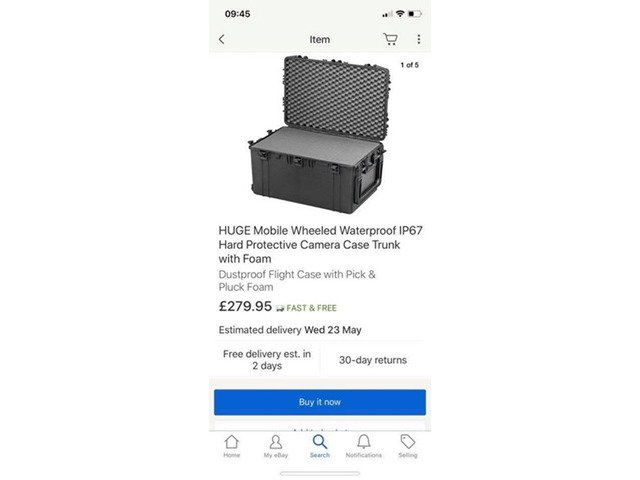Open the 30-day returns info
Screen dimensions: 640x480
[373, 360]
